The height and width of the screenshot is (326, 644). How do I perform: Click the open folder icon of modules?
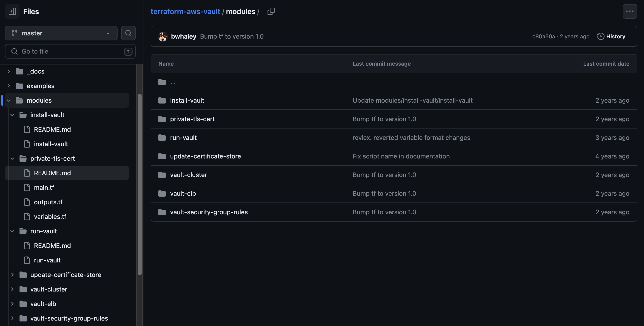[x=20, y=100]
